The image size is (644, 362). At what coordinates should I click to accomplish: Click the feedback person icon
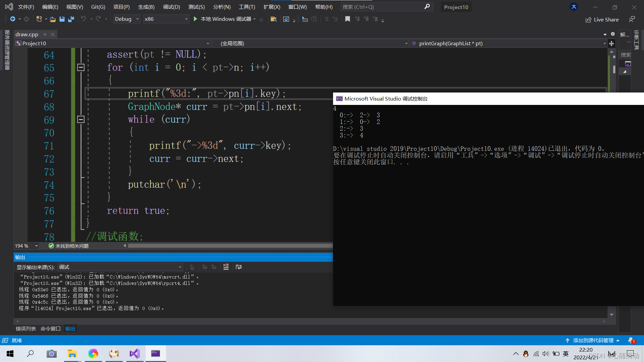click(632, 19)
